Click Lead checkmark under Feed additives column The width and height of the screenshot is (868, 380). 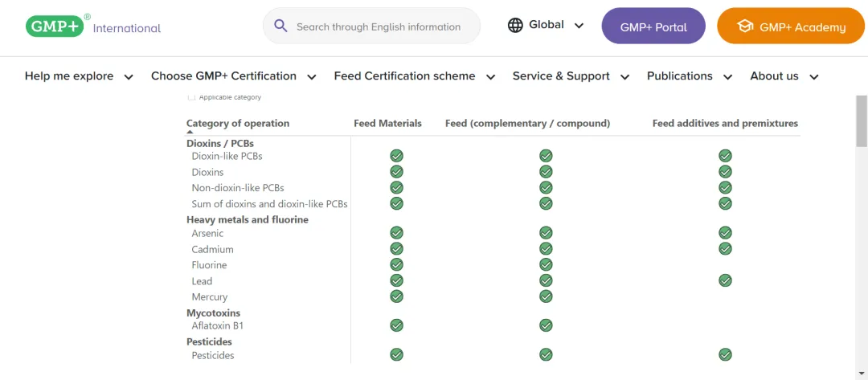click(725, 280)
